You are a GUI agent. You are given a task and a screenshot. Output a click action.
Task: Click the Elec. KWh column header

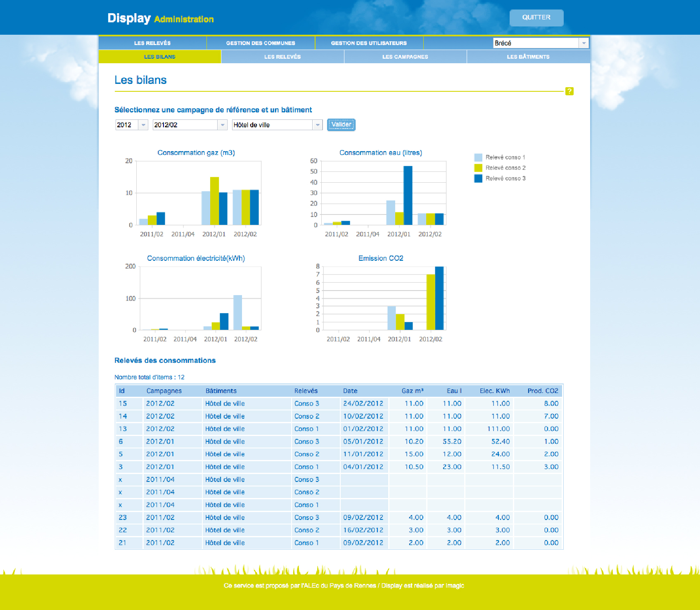pyautogui.click(x=495, y=391)
